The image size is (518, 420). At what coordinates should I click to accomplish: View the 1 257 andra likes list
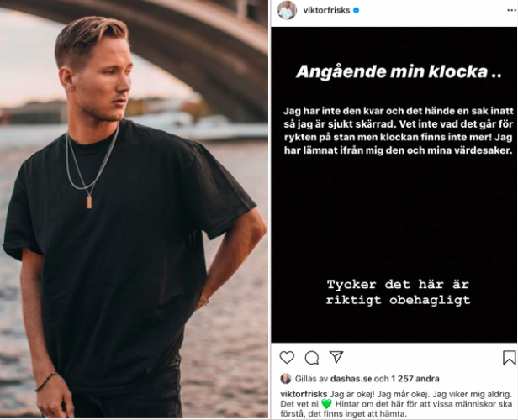click(x=415, y=379)
